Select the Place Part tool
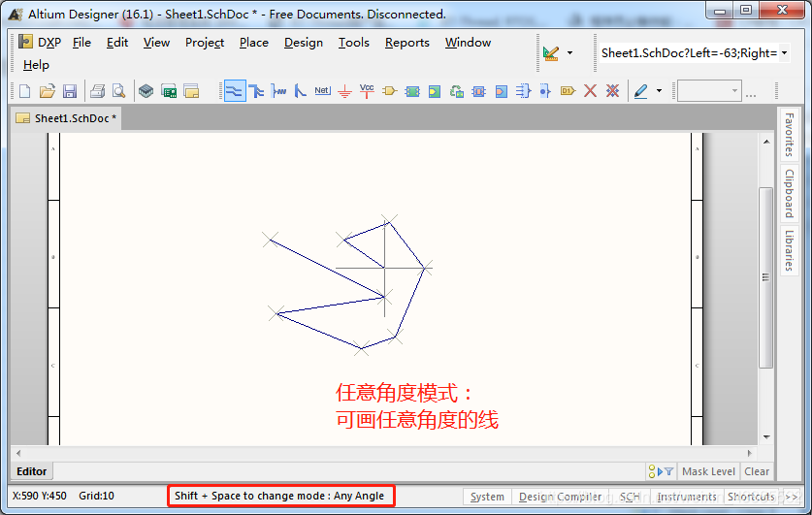 click(x=389, y=91)
